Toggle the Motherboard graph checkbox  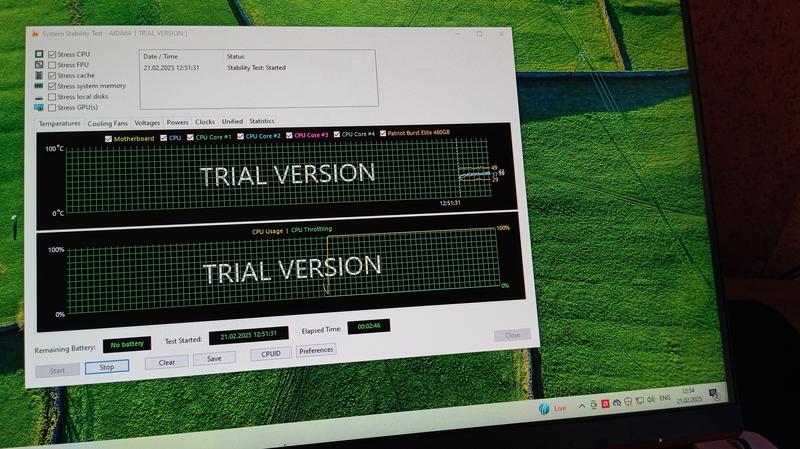coord(108,139)
